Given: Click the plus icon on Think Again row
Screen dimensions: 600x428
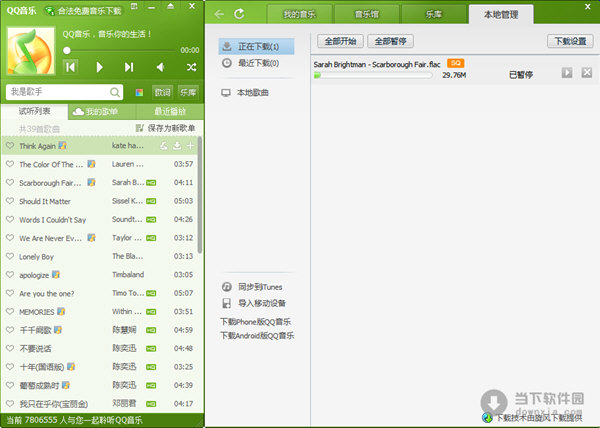Looking at the screenshot, I should coord(190,146).
